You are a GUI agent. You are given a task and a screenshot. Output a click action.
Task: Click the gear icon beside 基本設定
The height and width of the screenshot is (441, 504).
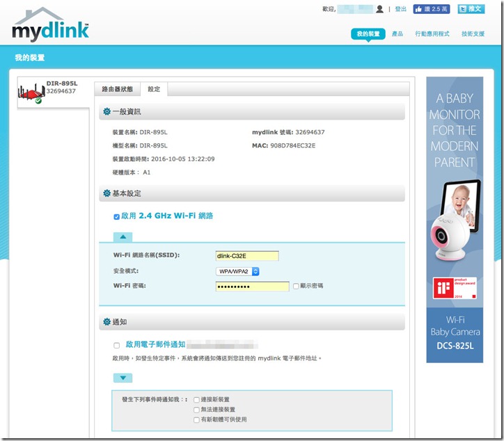coord(107,193)
